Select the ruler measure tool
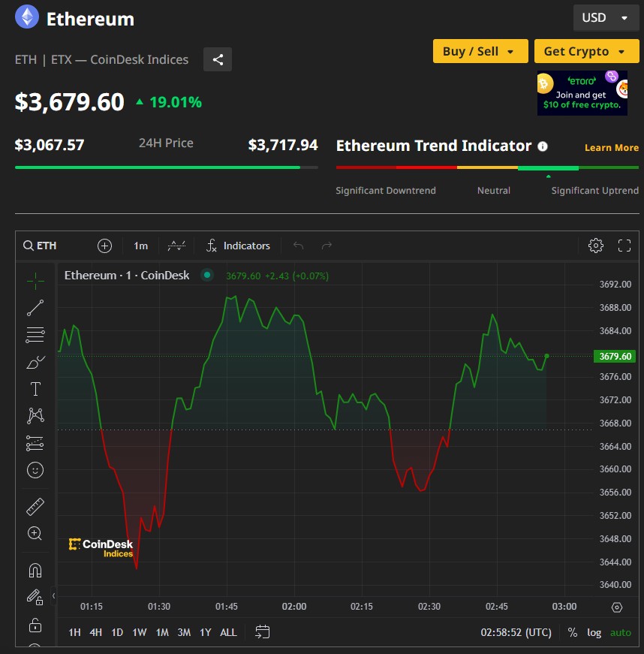 (35, 507)
